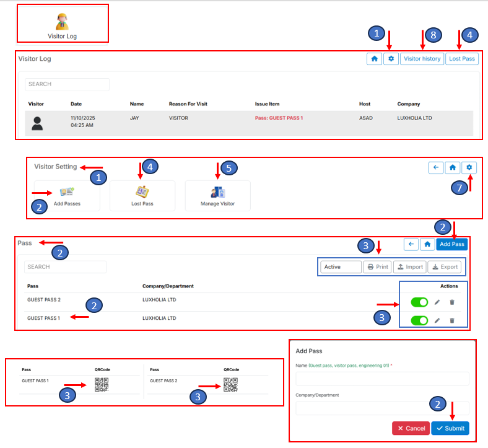Open the Add Passes tile
This screenshot has height=448, width=488.
[67, 196]
